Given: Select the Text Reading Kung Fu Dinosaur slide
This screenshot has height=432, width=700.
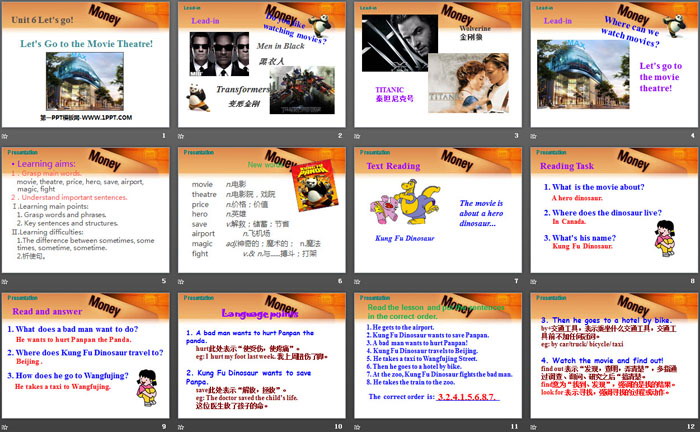Looking at the screenshot, I should point(438,210).
